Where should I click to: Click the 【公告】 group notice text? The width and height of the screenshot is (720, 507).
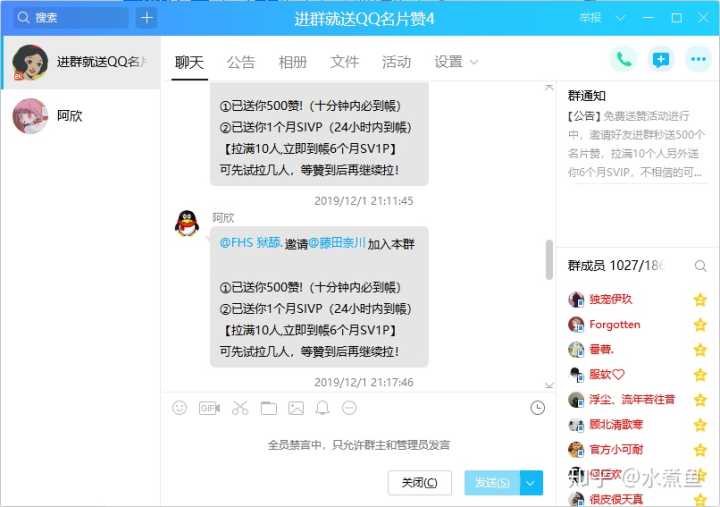click(x=636, y=144)
